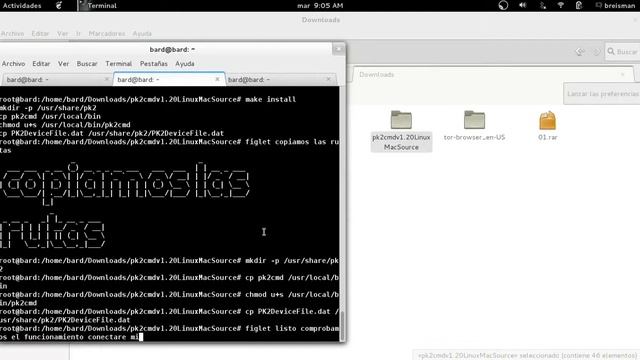Click the Bluetooth icon in top bar
The image size is (640, 360).
click(x=542, y=5)
